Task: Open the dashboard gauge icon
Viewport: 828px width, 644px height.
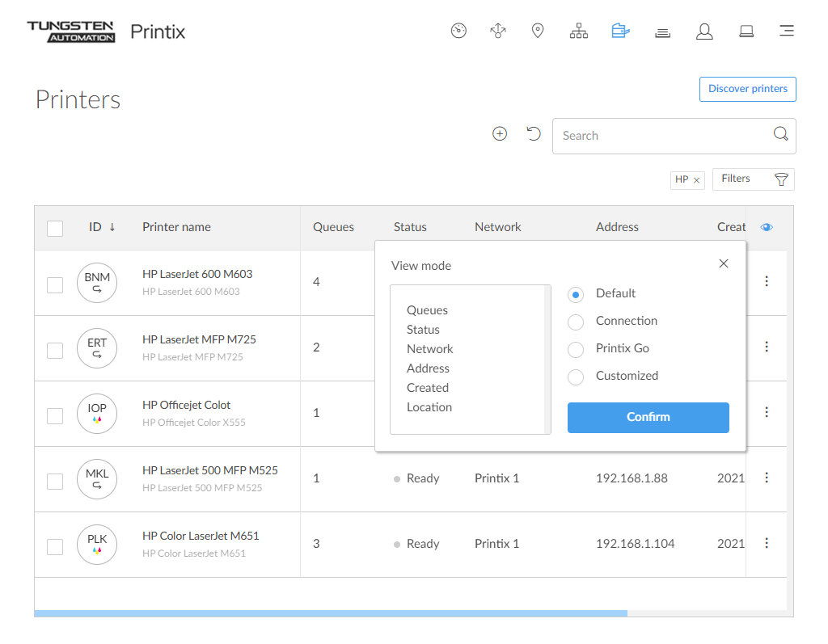Action: 458,32
